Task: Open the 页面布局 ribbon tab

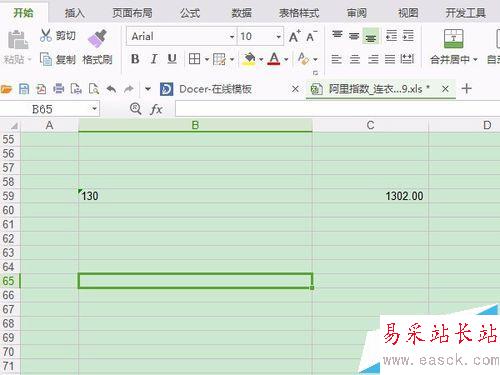Action: coord(132,13)
